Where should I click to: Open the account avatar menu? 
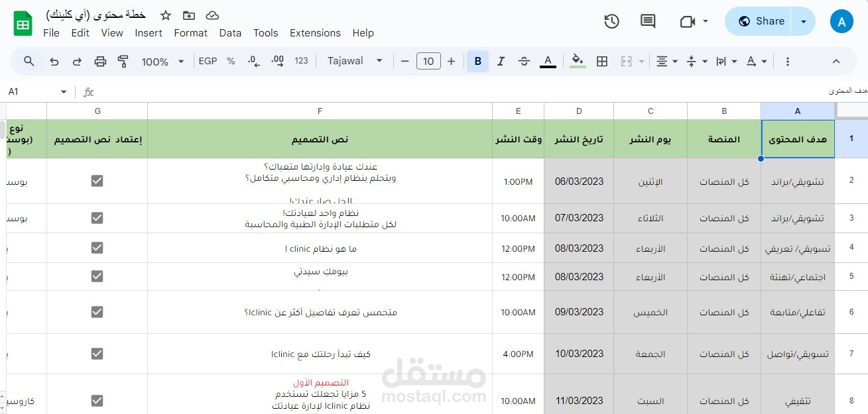[x=841, y=21]
